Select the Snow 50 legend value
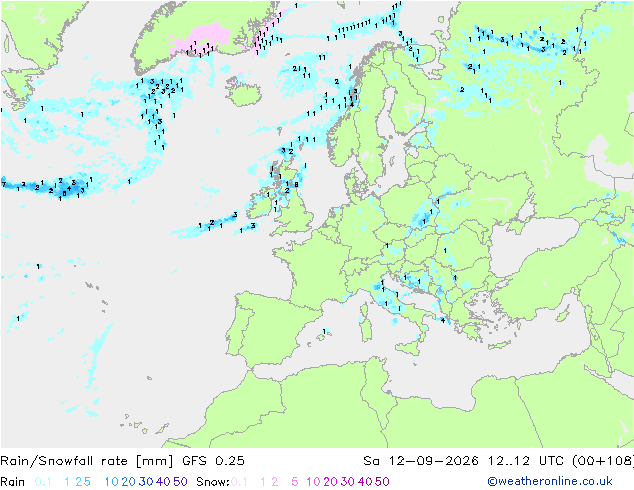The image size is (634, 490). 382,482
